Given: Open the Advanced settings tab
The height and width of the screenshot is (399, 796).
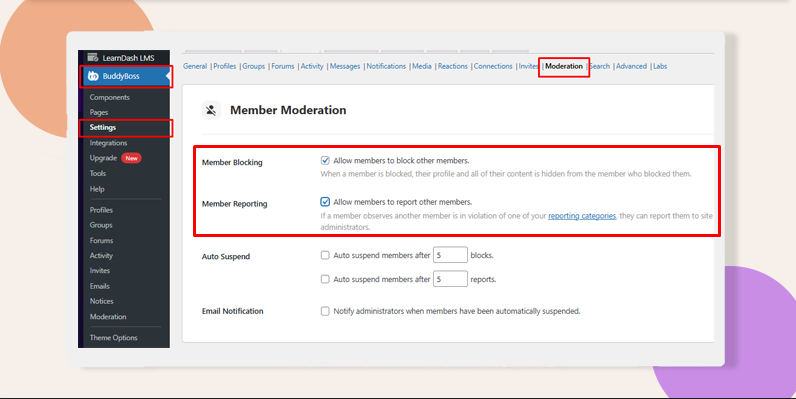Looking at the screenshot, I should (631, 66).
